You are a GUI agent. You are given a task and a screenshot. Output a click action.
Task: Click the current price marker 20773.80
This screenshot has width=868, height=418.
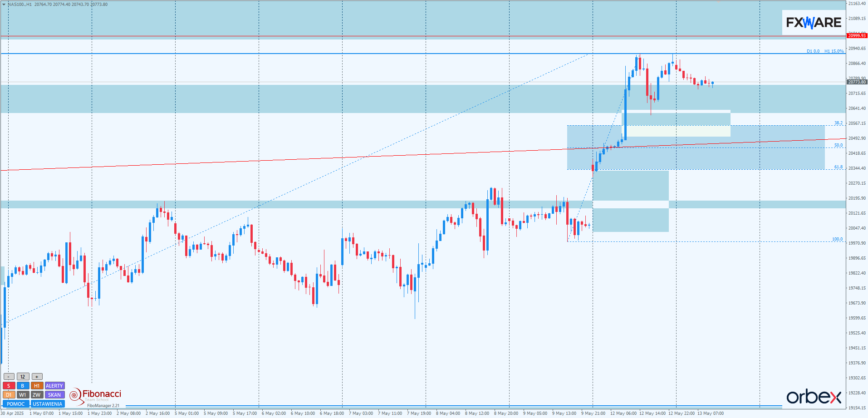click(857, 82)
